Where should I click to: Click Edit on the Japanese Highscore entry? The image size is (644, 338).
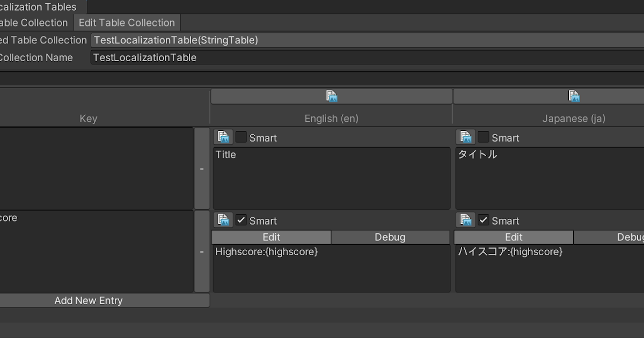click(x=514, y=237)
